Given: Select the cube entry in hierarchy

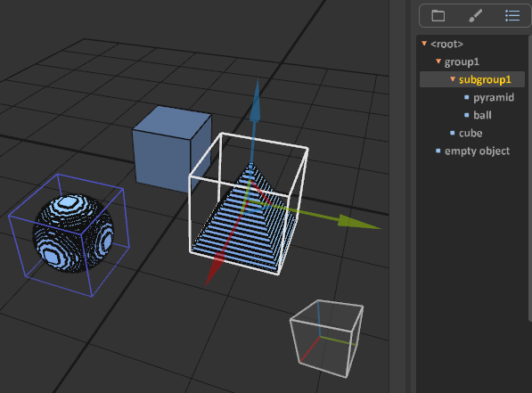Looking at the screenshot, I should 471,133.
